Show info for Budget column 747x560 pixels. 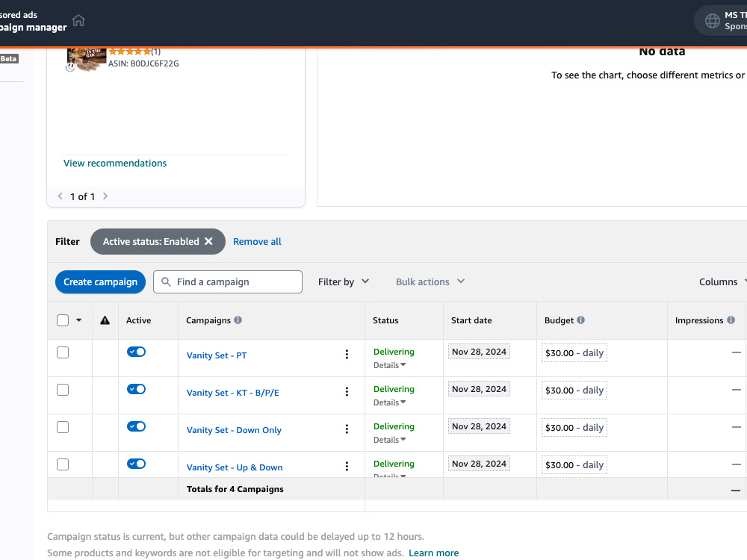click(x=580, y=320)
